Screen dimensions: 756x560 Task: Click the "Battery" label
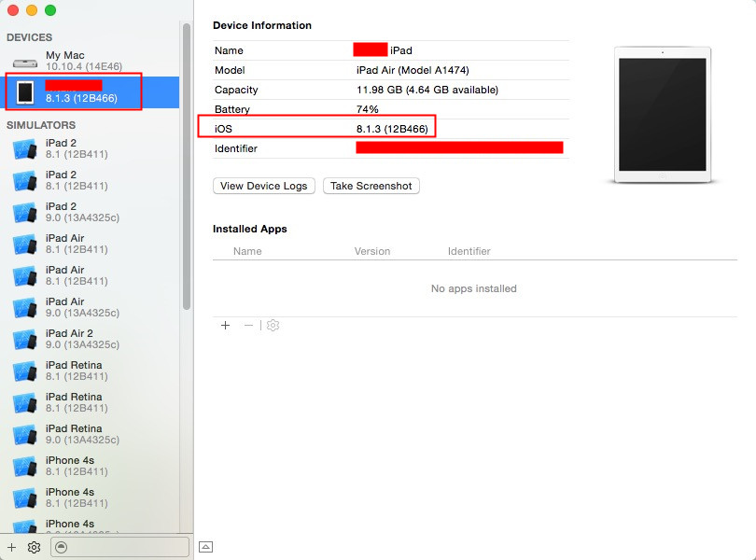coord(231,109)
